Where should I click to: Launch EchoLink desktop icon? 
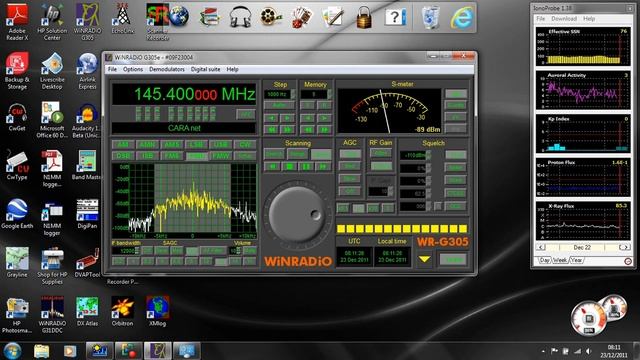point(122,20)
